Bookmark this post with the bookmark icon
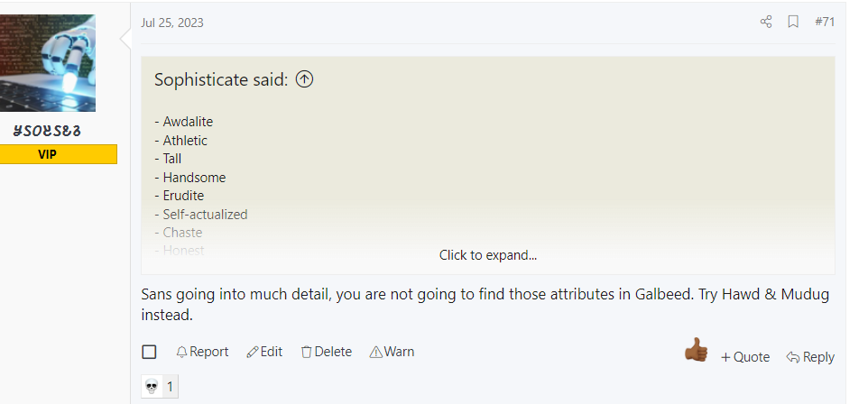The width and height of the screenshot is (868, 404). (793, 22)
